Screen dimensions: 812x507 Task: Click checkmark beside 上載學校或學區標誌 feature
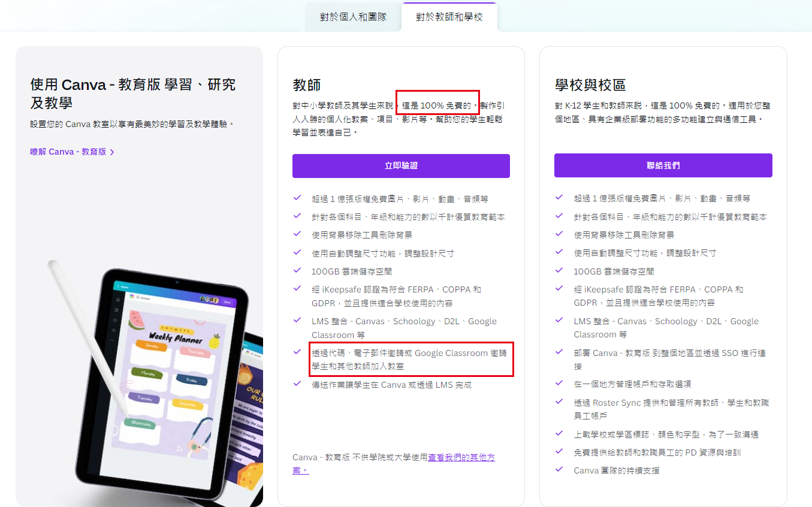tap(559, 433)
